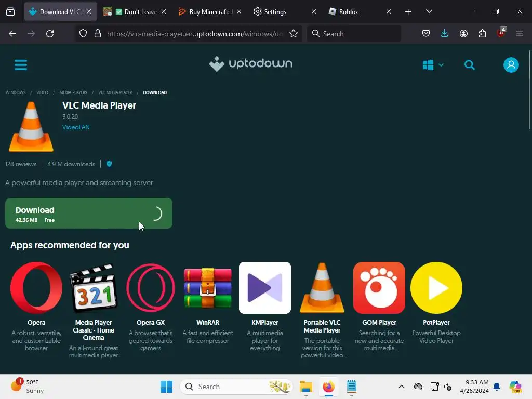The height and width of the screenshot is (399, 532).
Task: Click the VLC cone app icon
Action: point(31,127)
